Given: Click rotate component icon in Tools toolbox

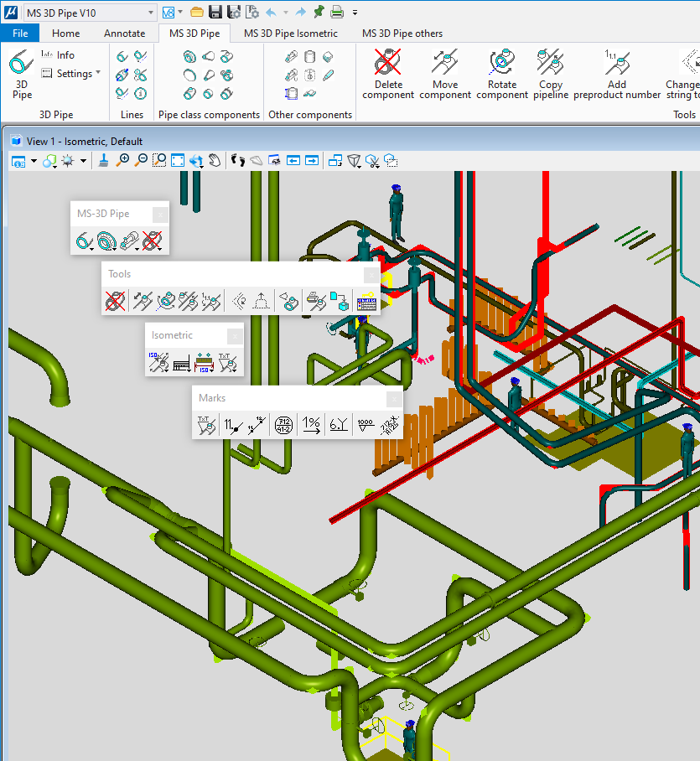Looking at the screenshot, I should [165, 301].
